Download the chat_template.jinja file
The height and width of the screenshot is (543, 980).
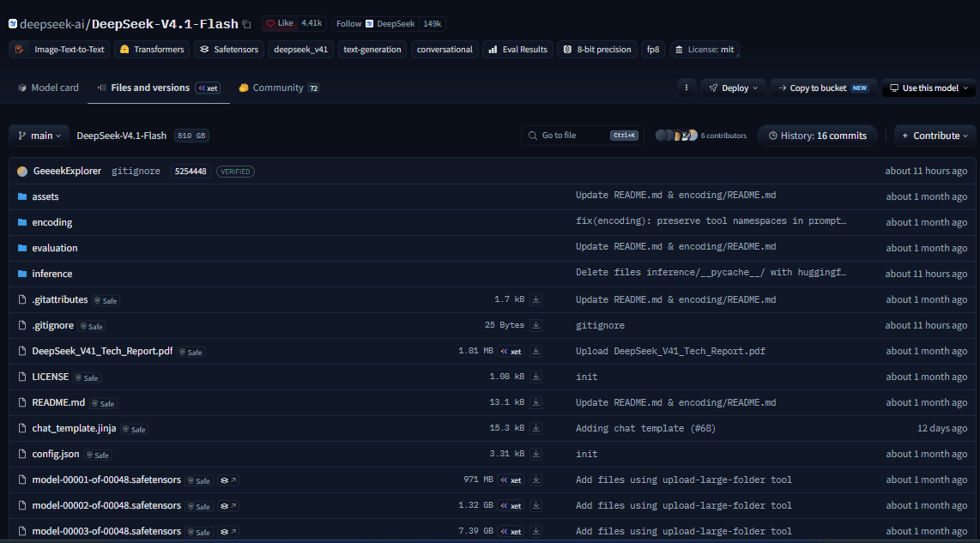click(535, 428)
